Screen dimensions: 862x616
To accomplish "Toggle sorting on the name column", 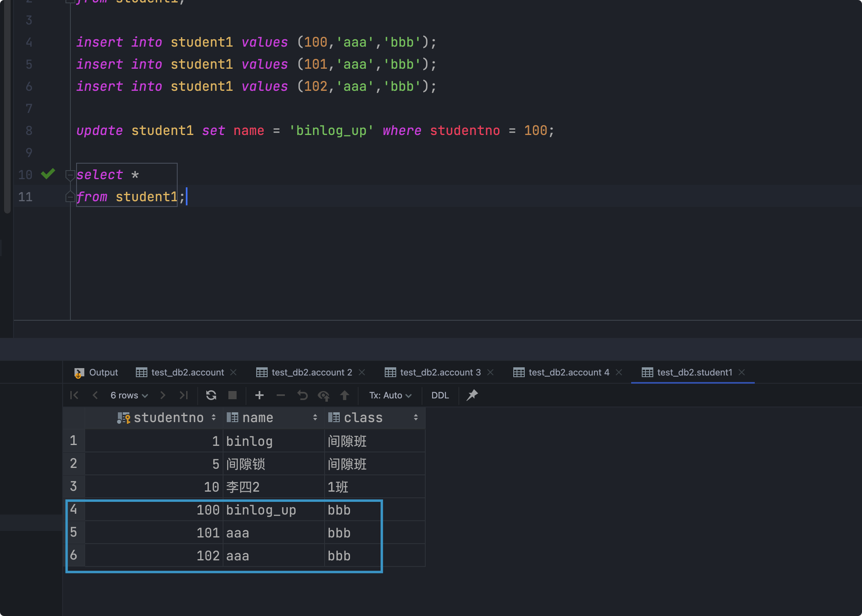I will 315,418.
